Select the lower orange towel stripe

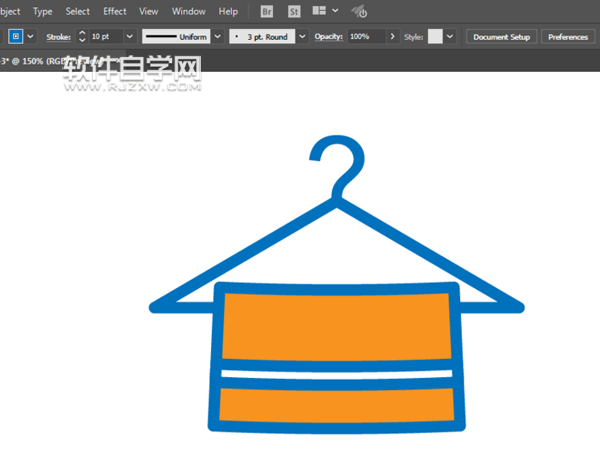[x=337, y=405]
